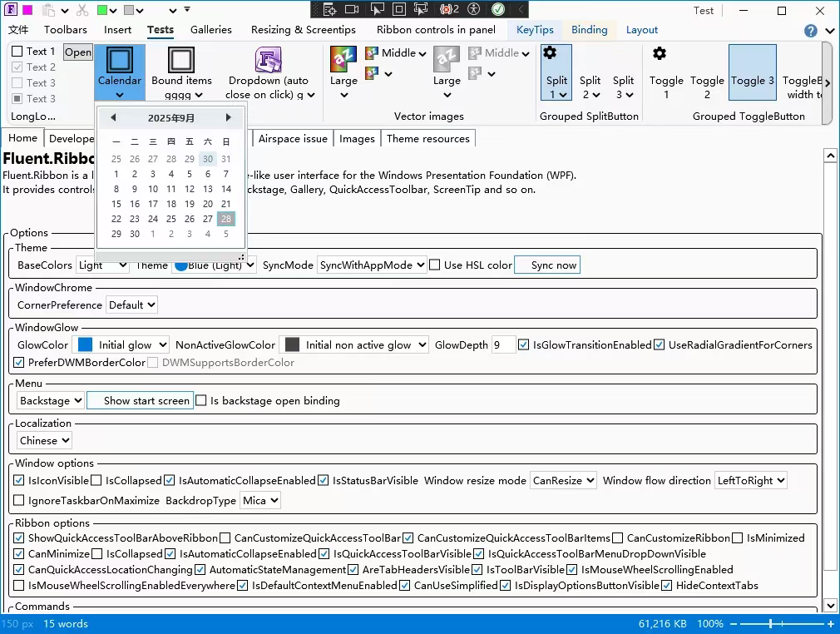Open the live visual tree debug icon
840x634 pixels.
[329, 9]
